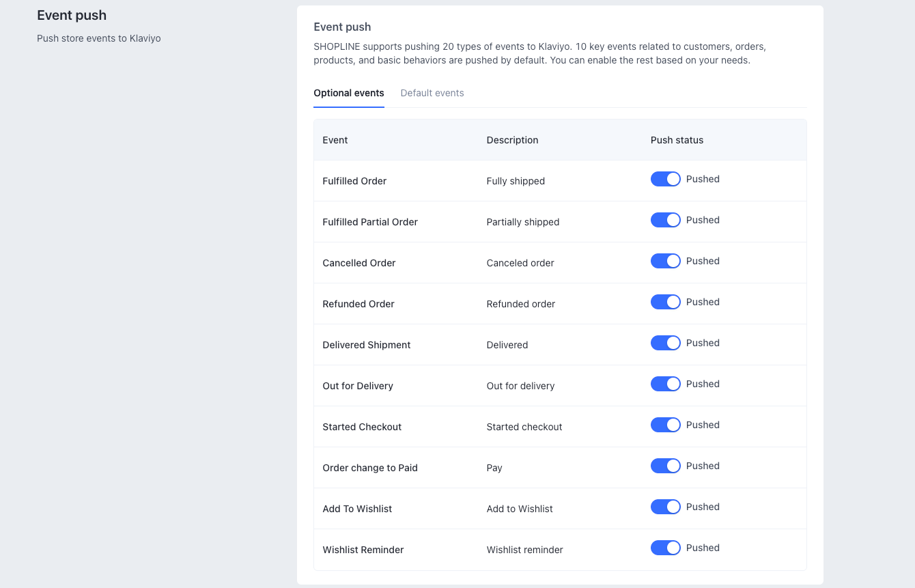Disable Order change to Paid toggle

click(x=665, y=466)
